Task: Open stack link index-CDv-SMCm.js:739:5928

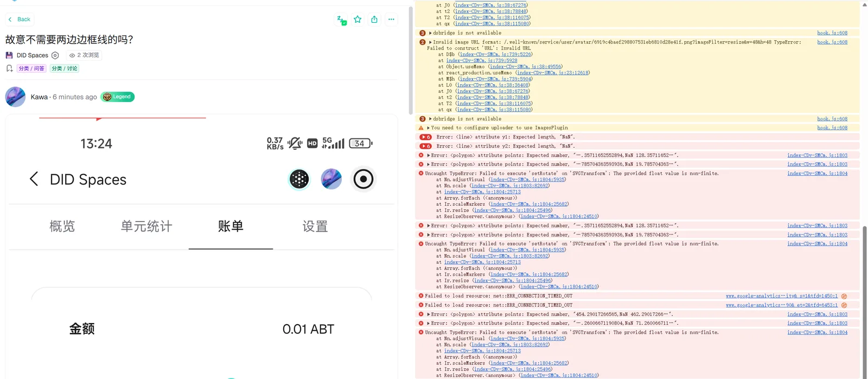Action: coord(482,61)
